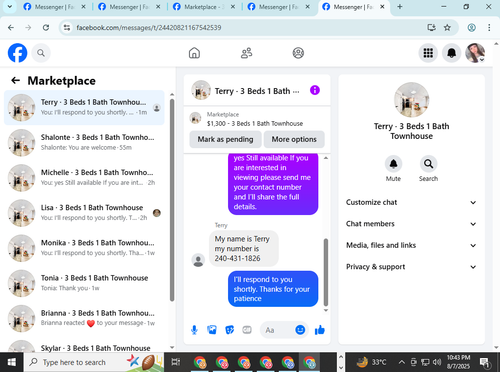Send a thumbs-up like
Screen dimensions: 500x372
tap(320, 330)
